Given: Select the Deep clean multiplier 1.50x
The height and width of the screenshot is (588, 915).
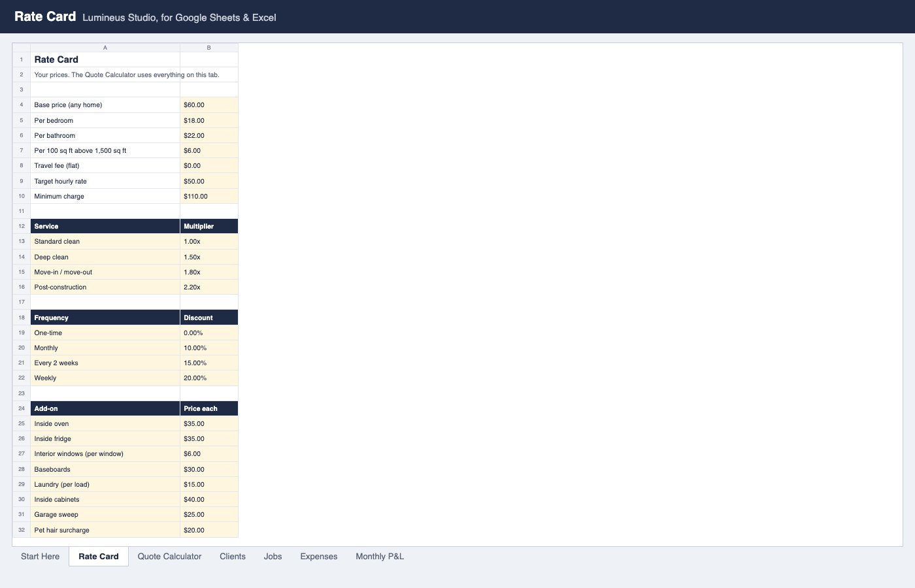Looking at the screenshot, I should point(209,257).
